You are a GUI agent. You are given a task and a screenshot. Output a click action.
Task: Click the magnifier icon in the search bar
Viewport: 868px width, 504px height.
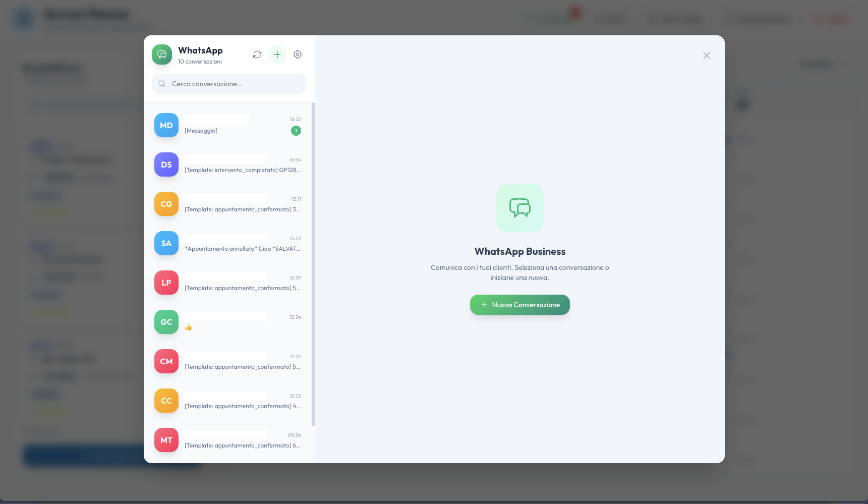click(x=162, y=84)
